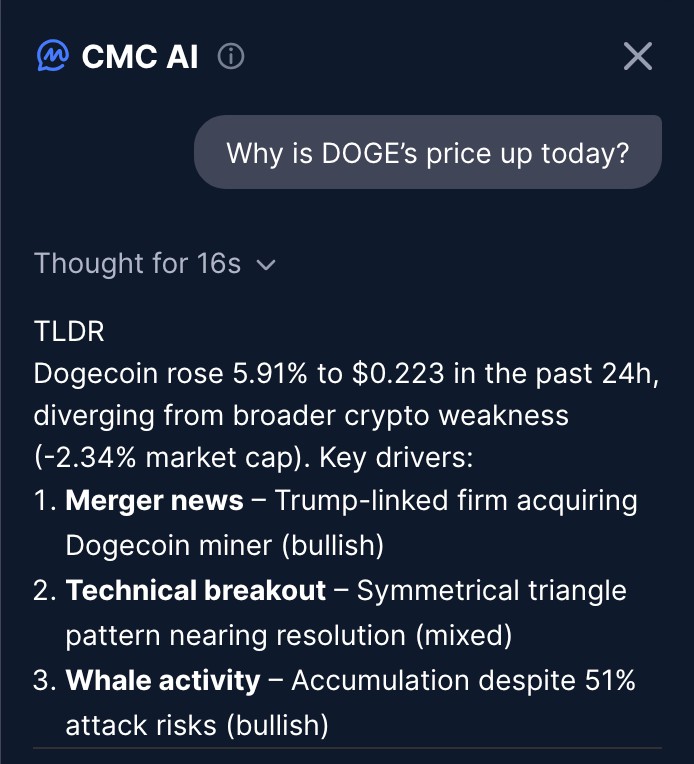Click the bold "Whale activity" text

163,681
